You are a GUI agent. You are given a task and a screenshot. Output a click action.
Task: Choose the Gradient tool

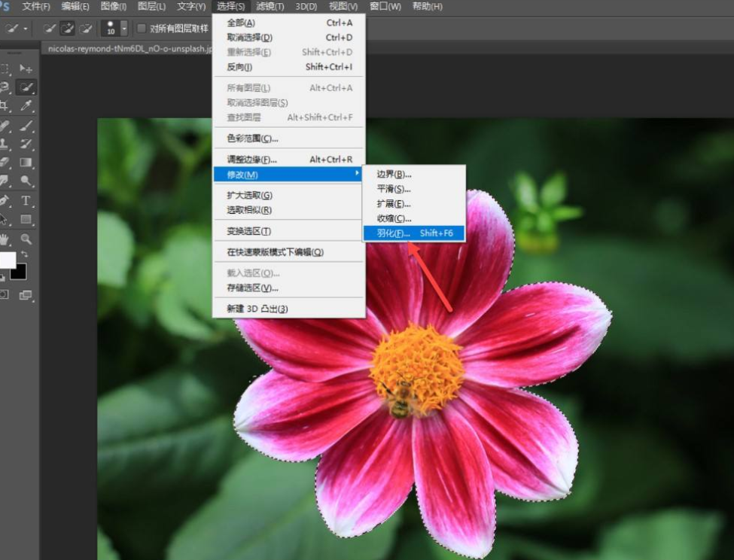click(x=27, y=163)
